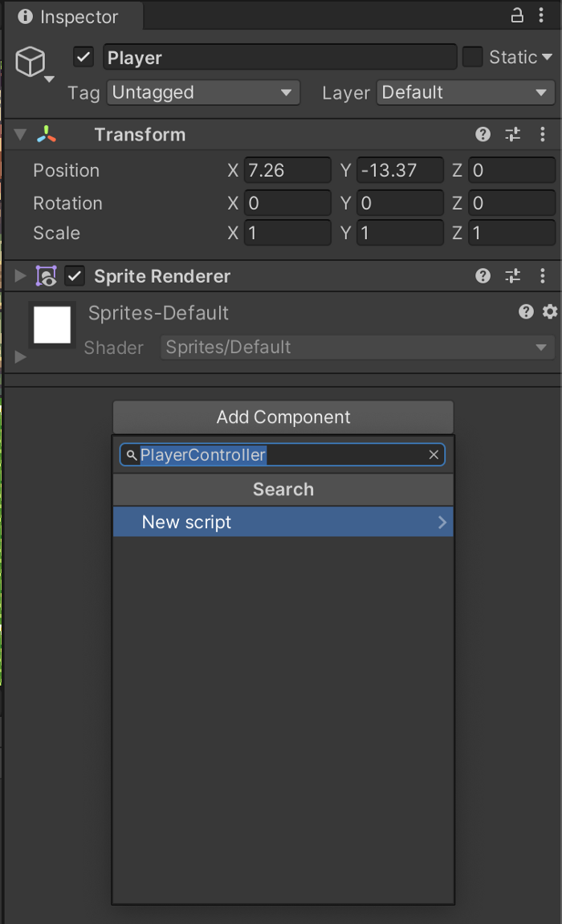
Task: Click the Sprites-Default material gear icon
Action: click(x=550, y=311)
